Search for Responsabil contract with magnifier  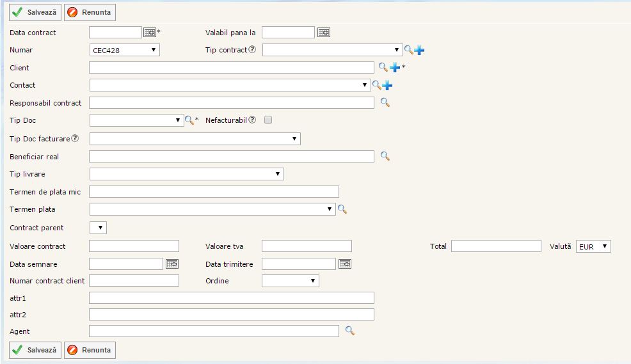[385, 102]
